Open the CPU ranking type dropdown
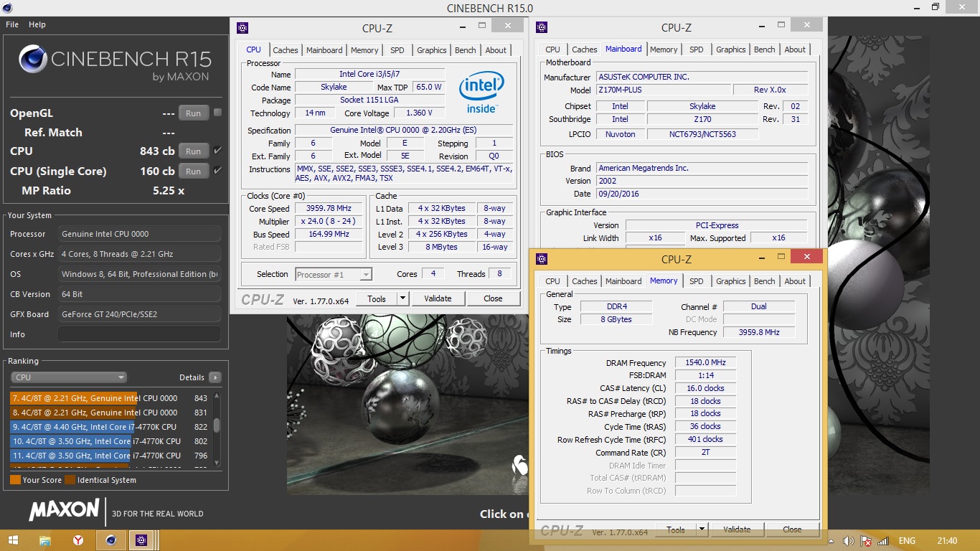Image resolution: width=980 pixels, height=551 pixels. (69, 377)
